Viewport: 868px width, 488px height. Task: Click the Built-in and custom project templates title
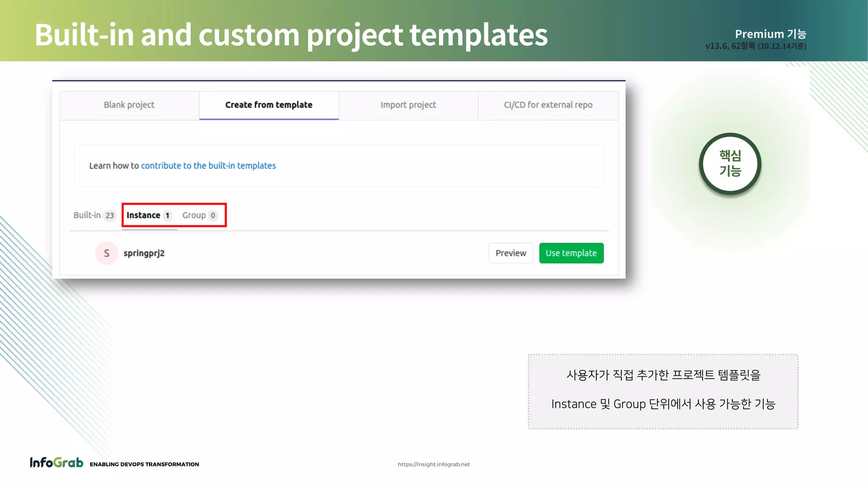pyautogui.click(x=291, y=35)
